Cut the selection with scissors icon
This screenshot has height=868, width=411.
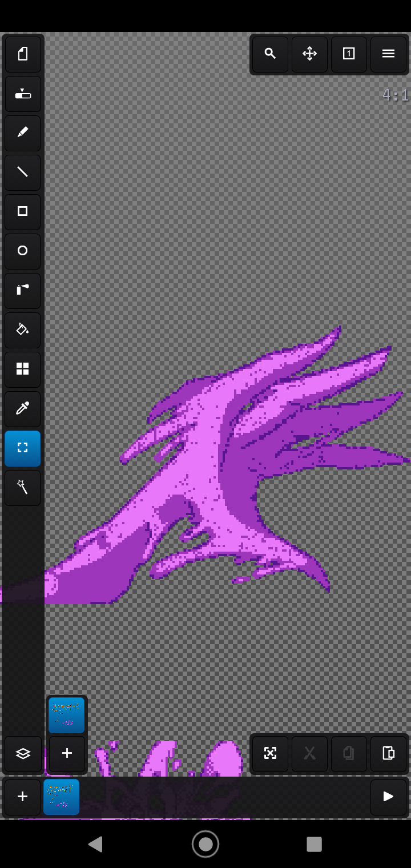309,754
